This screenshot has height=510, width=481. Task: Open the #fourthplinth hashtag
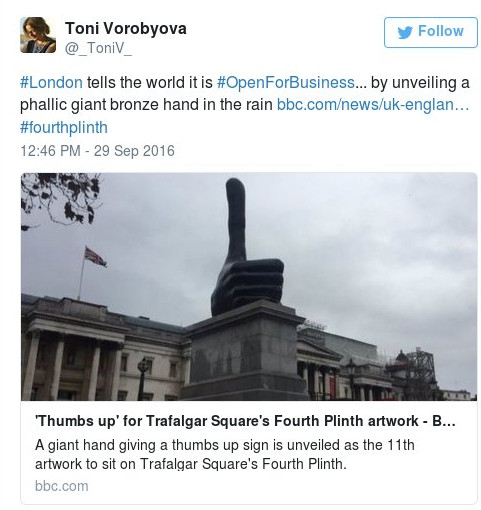pos(64,127)
